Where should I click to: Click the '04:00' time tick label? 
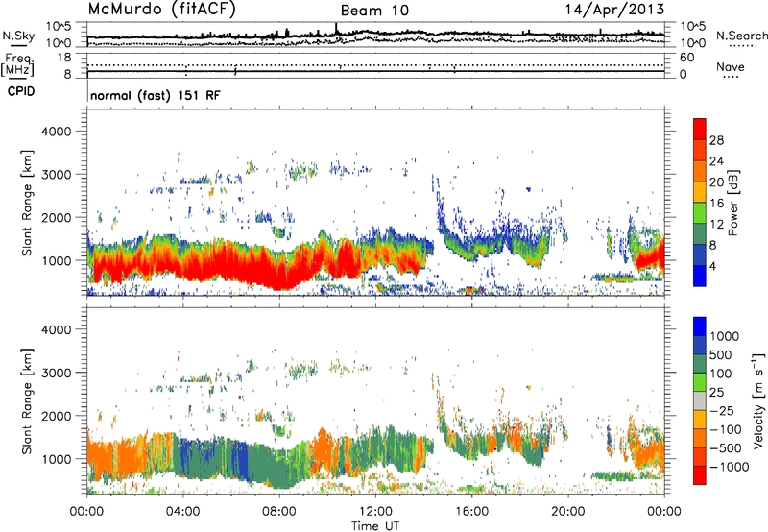tap(182, 512)
